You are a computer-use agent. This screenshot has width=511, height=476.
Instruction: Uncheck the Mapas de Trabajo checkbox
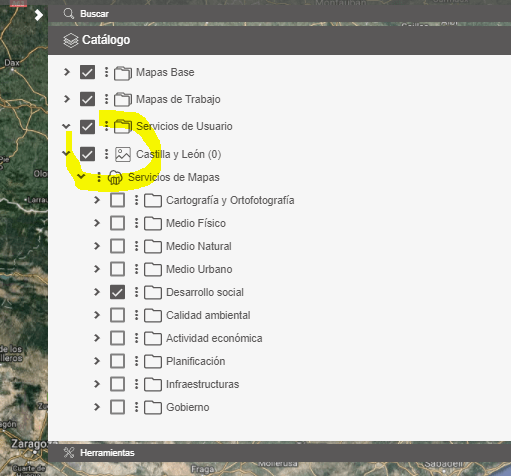tap(87, 99)
